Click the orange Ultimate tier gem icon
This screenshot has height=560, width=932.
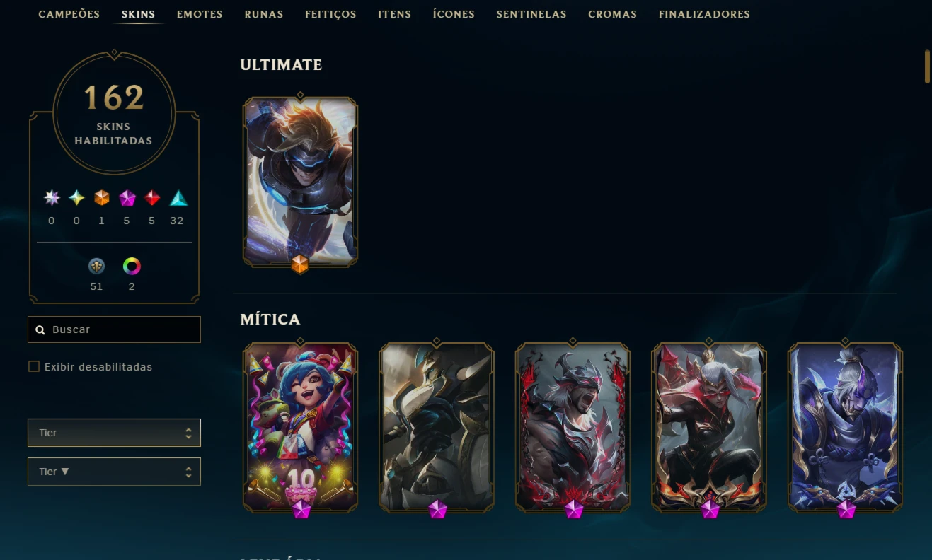pyautogui.click(x=102, y=198)
